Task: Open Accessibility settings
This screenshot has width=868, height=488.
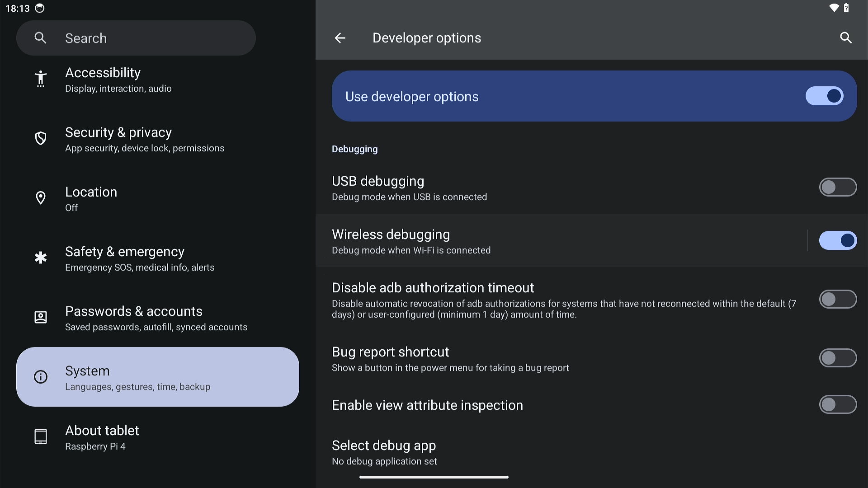Action: (158, 79)
